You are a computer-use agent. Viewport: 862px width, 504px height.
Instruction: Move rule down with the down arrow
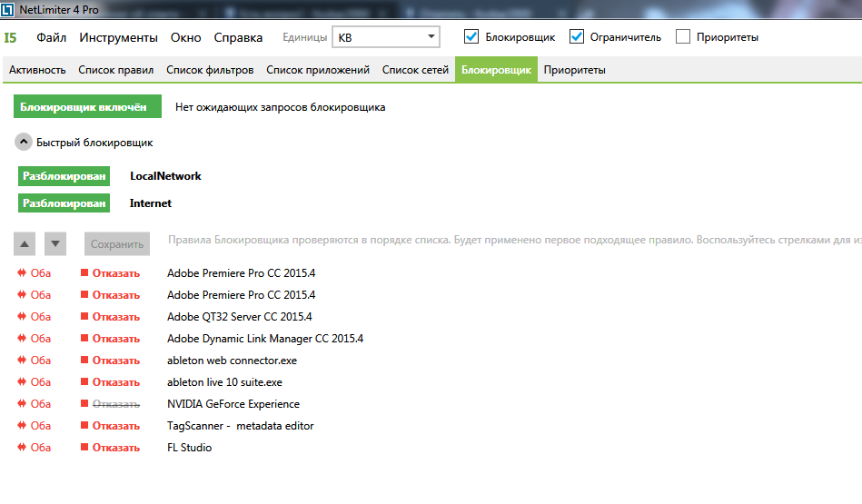point(55,244)
